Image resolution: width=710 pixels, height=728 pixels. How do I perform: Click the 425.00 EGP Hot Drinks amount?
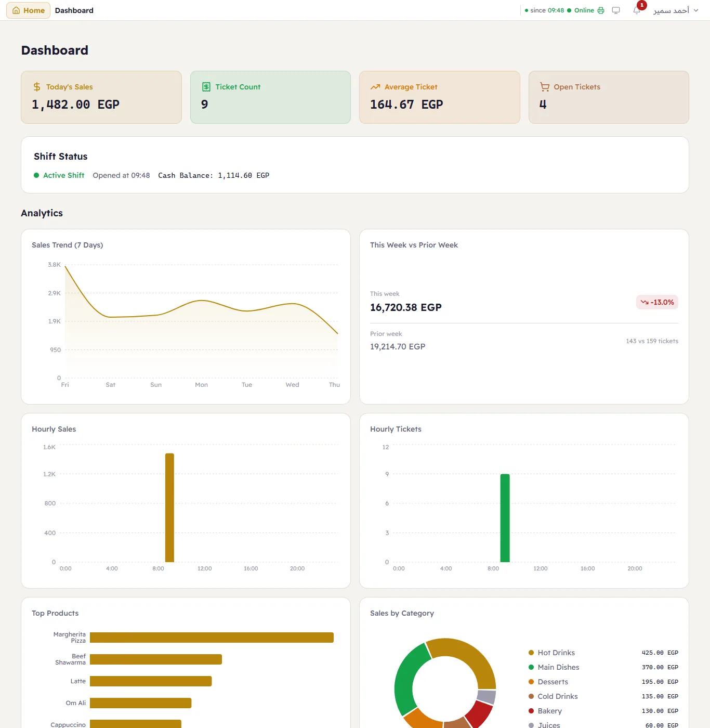pos(660,653)
